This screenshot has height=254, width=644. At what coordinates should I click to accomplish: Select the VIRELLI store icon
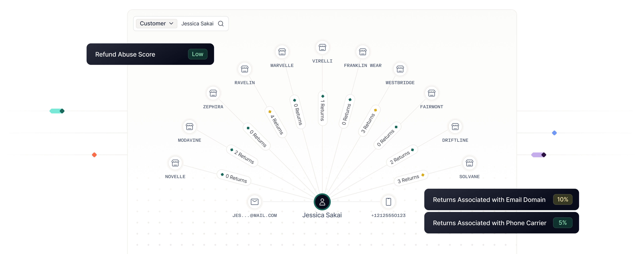[x=322, y=47]
